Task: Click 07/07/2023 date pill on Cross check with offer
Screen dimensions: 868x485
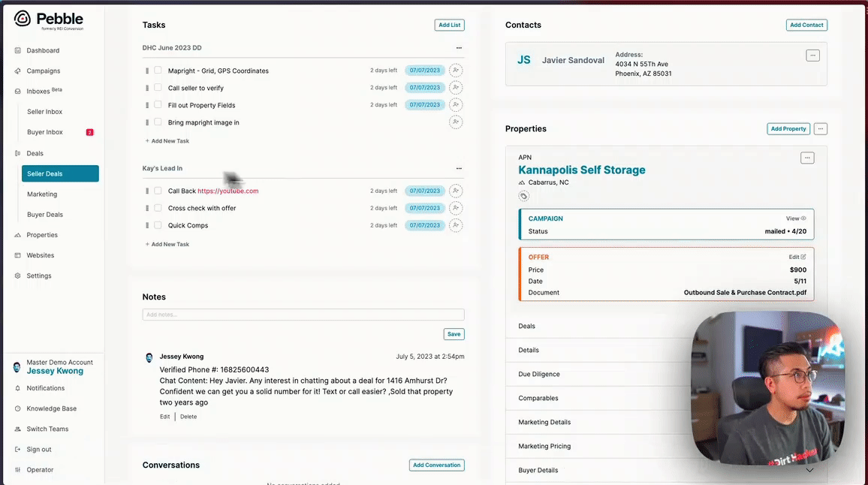Action: pyautogui.click(x=424, y=208)
